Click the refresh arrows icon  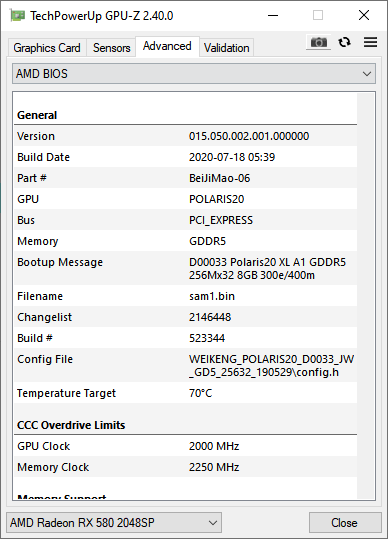pos(344,42)
